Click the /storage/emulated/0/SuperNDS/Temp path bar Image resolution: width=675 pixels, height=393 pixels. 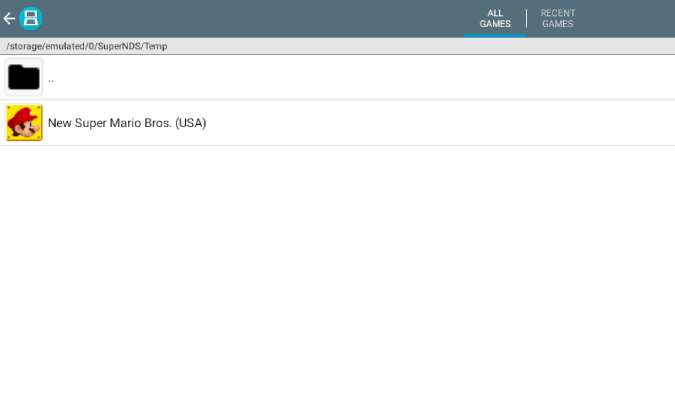(338, 46)
